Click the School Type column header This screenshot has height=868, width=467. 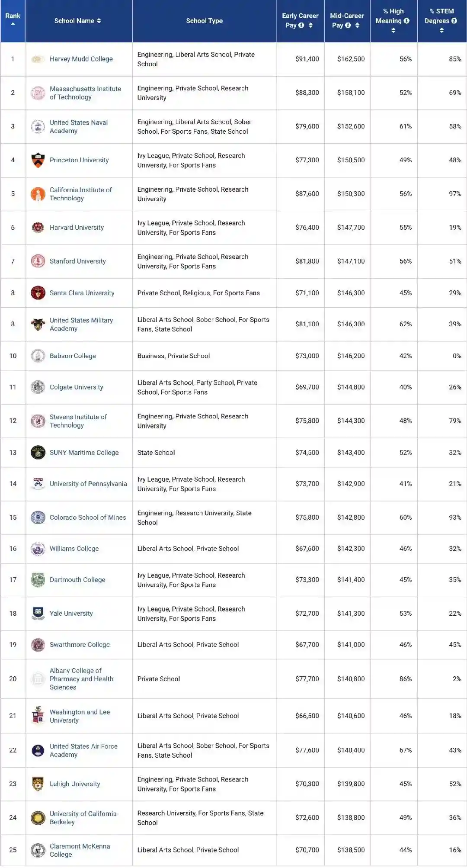tap(204, 21)
